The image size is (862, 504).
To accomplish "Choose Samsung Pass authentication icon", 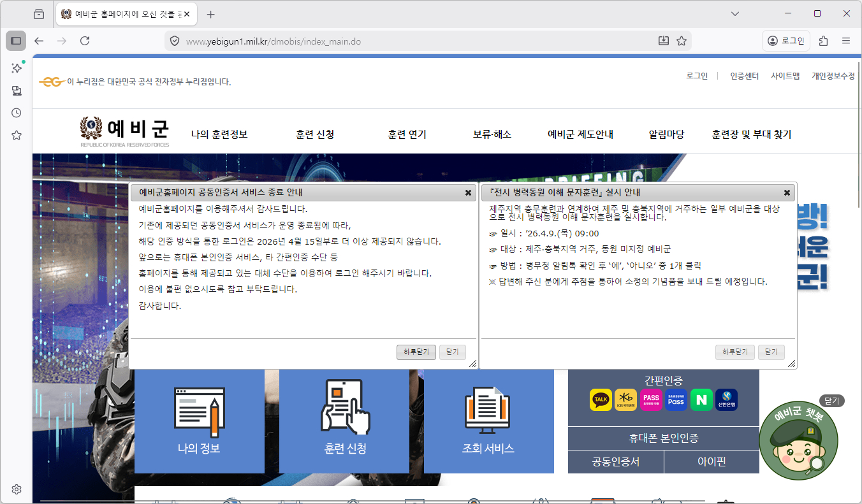I will (676, 400).
